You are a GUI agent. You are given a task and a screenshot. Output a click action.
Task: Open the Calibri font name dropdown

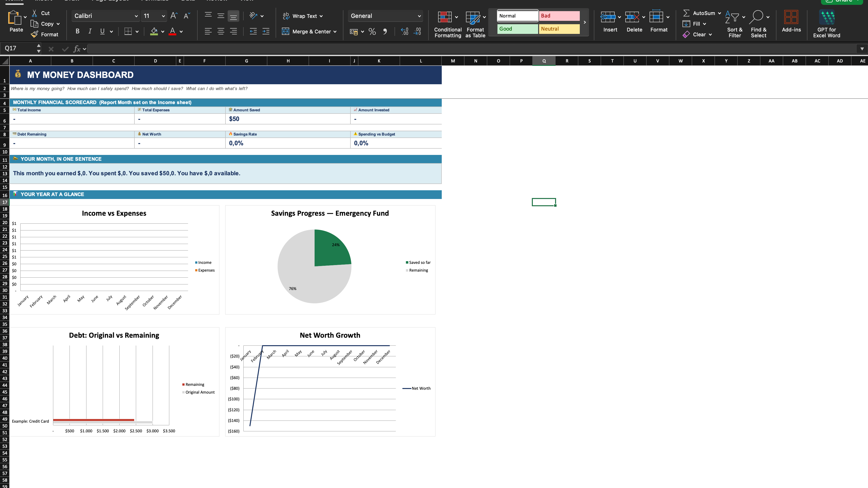tap(136, 16)
